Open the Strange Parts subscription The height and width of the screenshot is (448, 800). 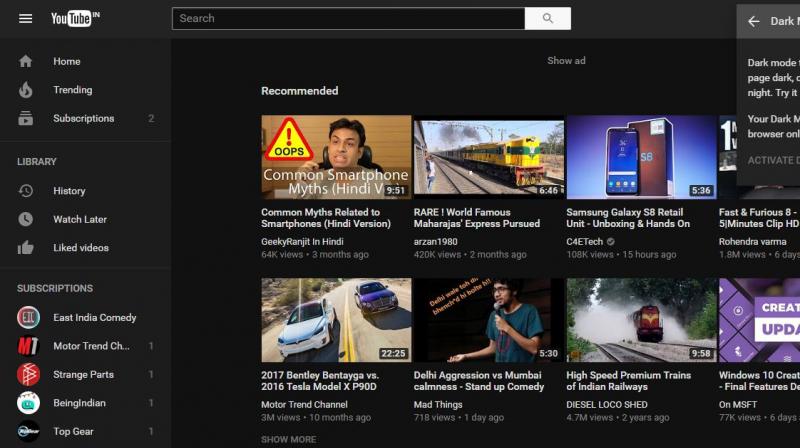point(85,375)
